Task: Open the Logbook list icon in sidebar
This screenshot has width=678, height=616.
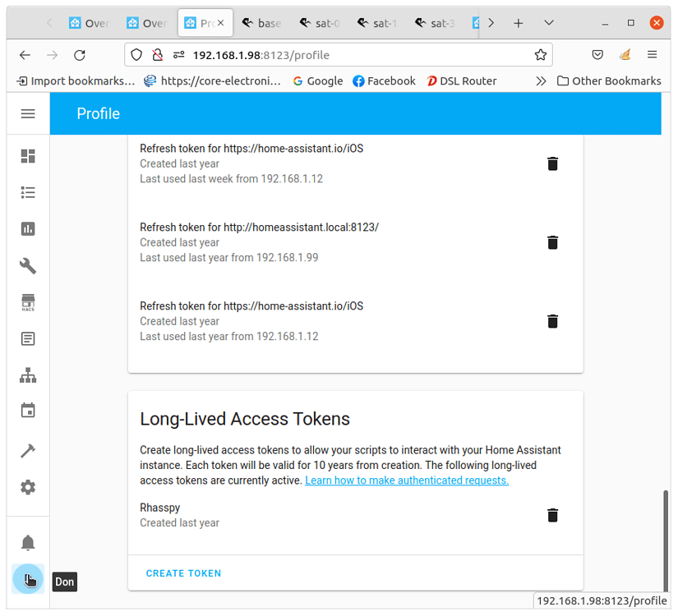Action: 28,192
